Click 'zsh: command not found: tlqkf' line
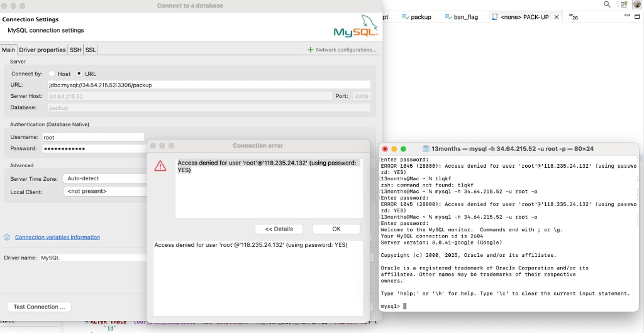 point(427,185)
